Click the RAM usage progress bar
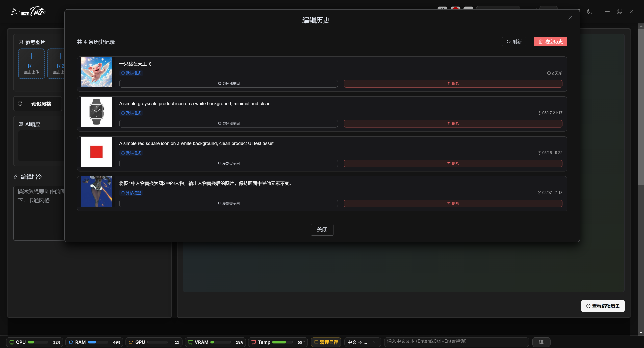Viewport: 644px width, 348px height. 98,342
